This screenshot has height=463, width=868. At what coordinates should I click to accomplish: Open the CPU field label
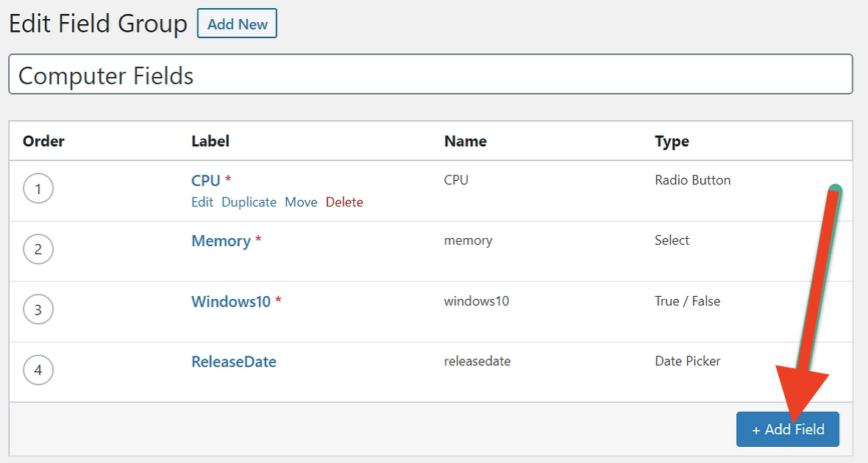(206, 181)
